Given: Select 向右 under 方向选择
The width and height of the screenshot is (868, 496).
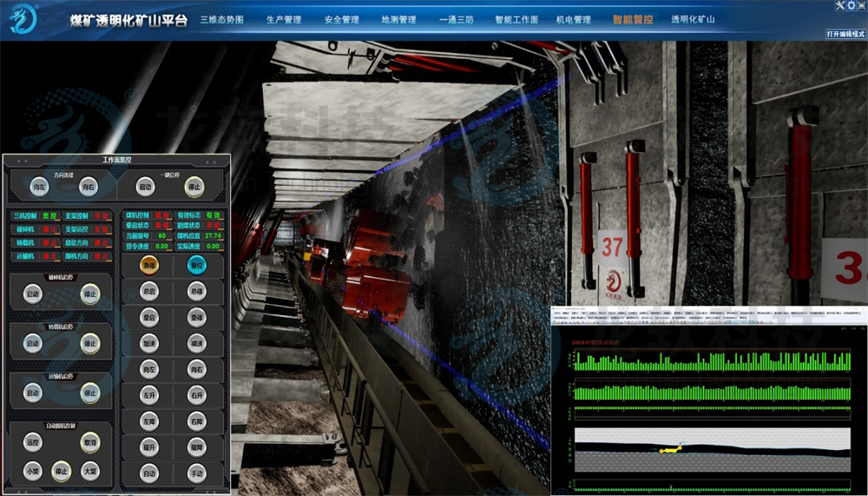Looking at the screenshot, I should coord(88,187).
